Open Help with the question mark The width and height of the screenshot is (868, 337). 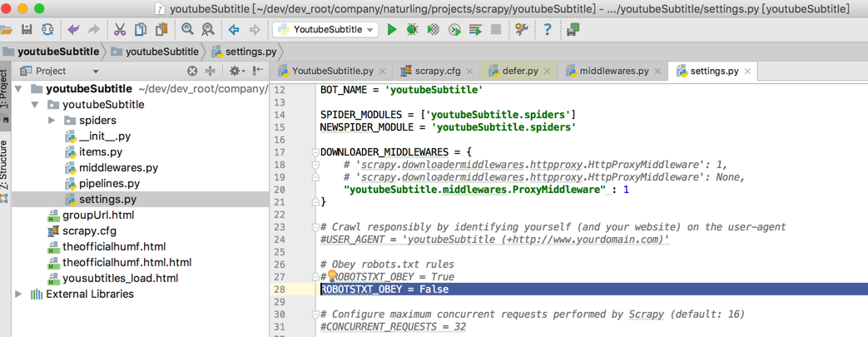(x=548, y=30)
